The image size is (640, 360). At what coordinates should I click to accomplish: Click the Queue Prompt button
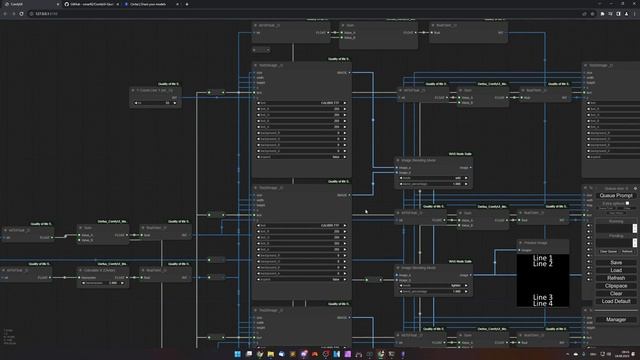[x=616, y=196]
